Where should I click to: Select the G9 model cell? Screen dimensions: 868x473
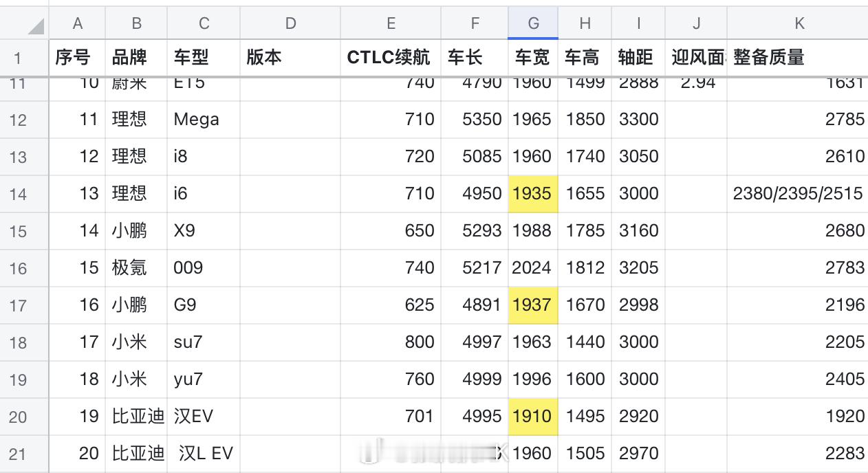pyautogui.click(x=204, y=305)
